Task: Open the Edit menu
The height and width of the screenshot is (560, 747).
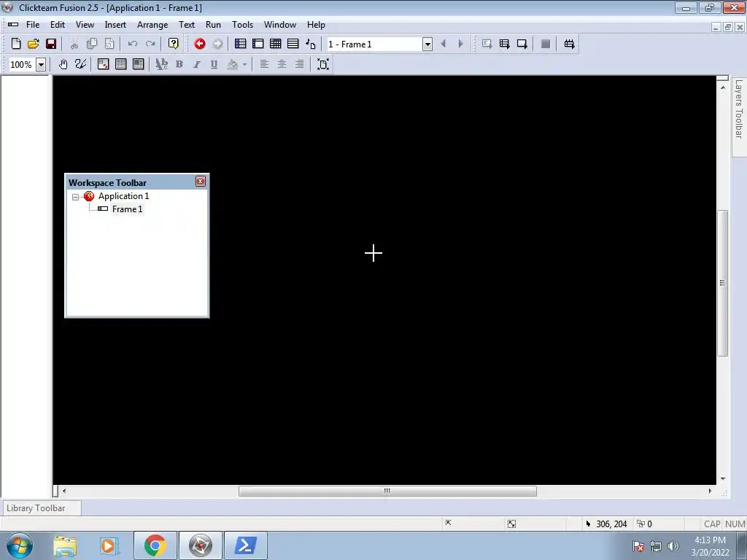Action: [x=57, y=25]
